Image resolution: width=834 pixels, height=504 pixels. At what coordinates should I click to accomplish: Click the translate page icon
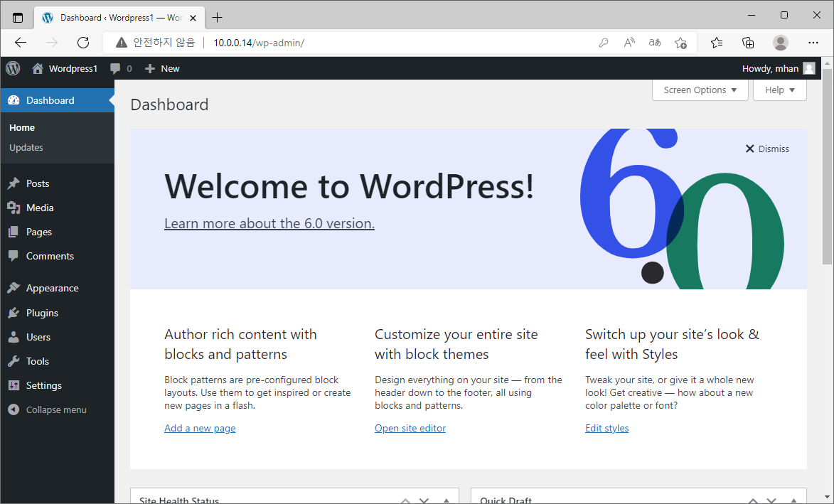pyautogui.click(x=655, y=43)
